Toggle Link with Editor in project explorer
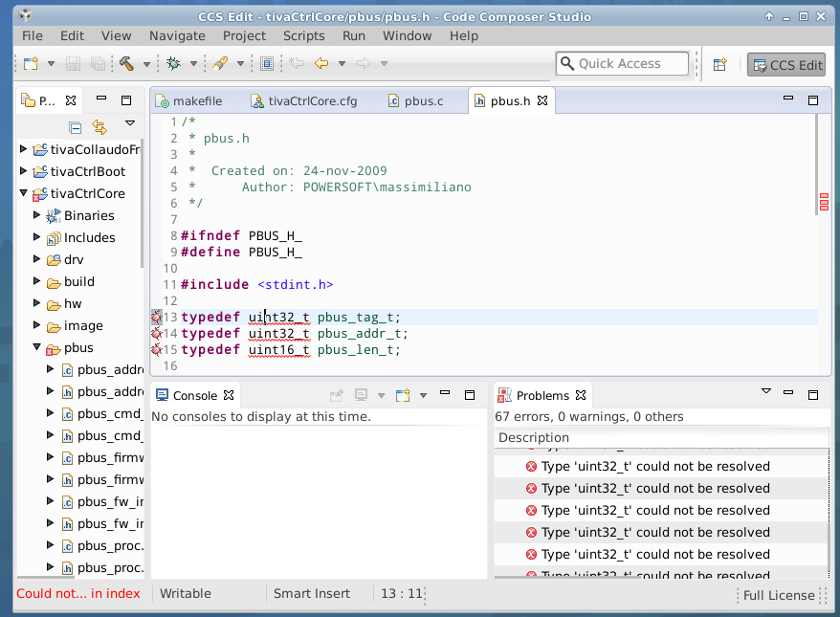This screenshot has width=840, height=617. (99, 127)
